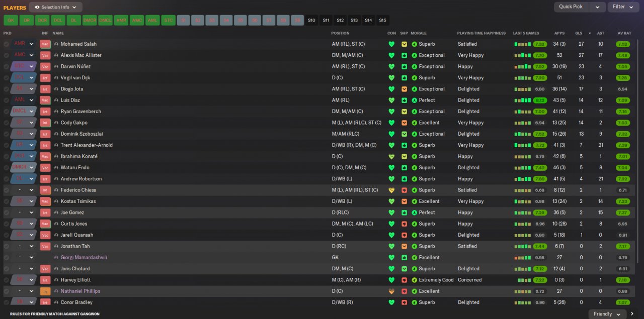Click the next arrow beside Friendly dropdown

(x=632, y=314)
